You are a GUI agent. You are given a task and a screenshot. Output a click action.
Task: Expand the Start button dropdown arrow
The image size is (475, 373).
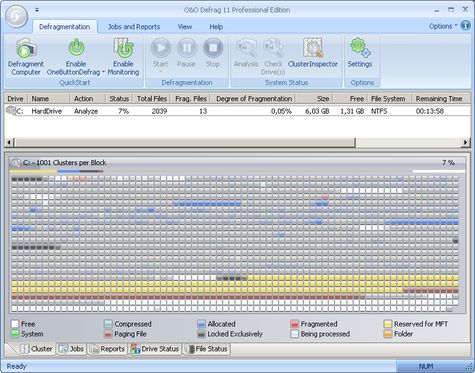(160, 71)
